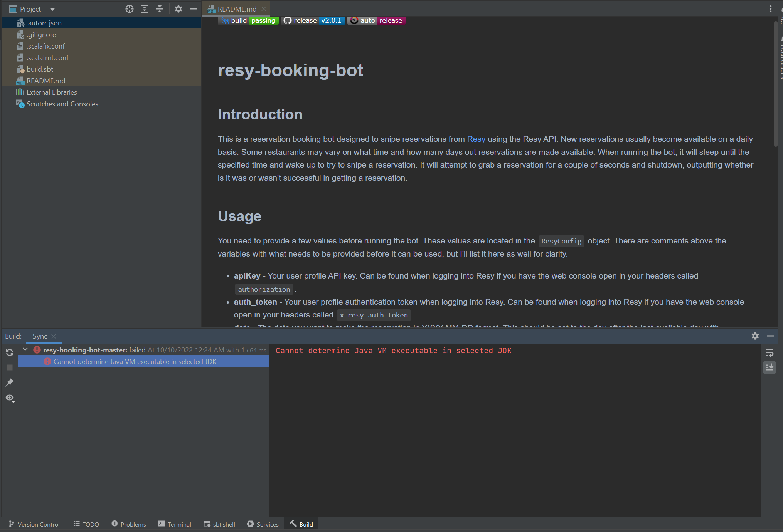Viewport: 783px width, 532px height.
Task: Open the Project view dropdown
Action: (52, 8)
